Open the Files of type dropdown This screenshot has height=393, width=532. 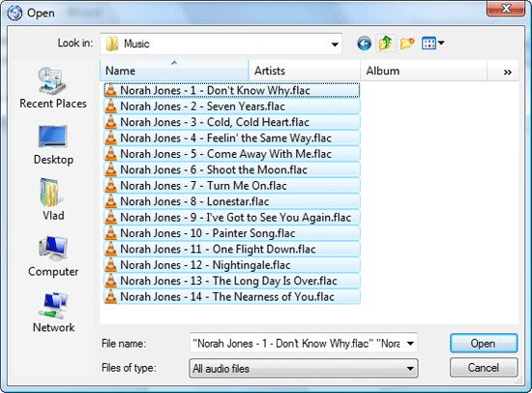point(304,368)
